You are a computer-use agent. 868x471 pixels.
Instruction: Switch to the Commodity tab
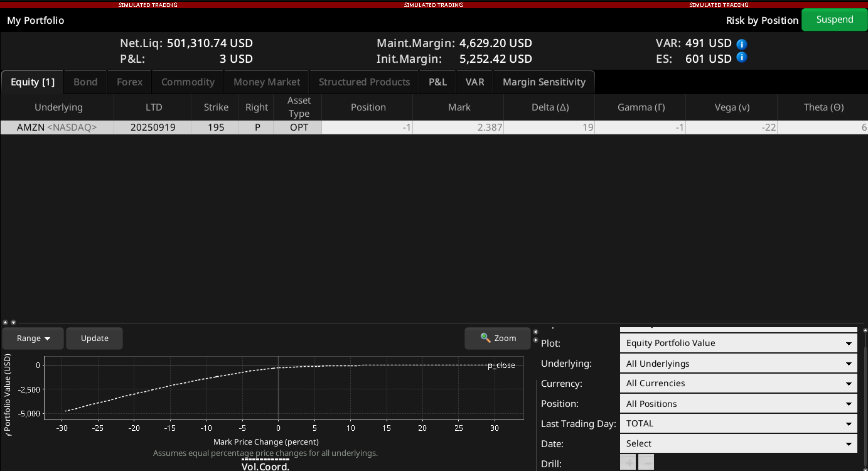coord(188,82)
